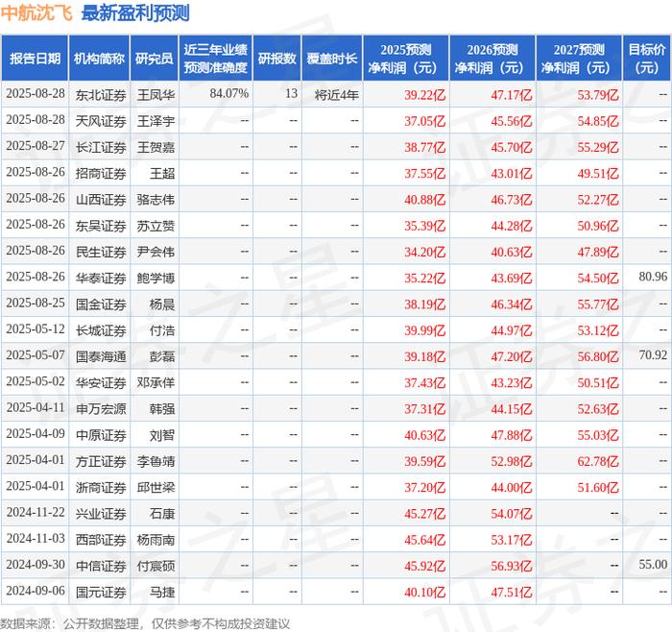
Task: Click the 中航沈飞 stock name in title
Action: click(x=36, y=13)
